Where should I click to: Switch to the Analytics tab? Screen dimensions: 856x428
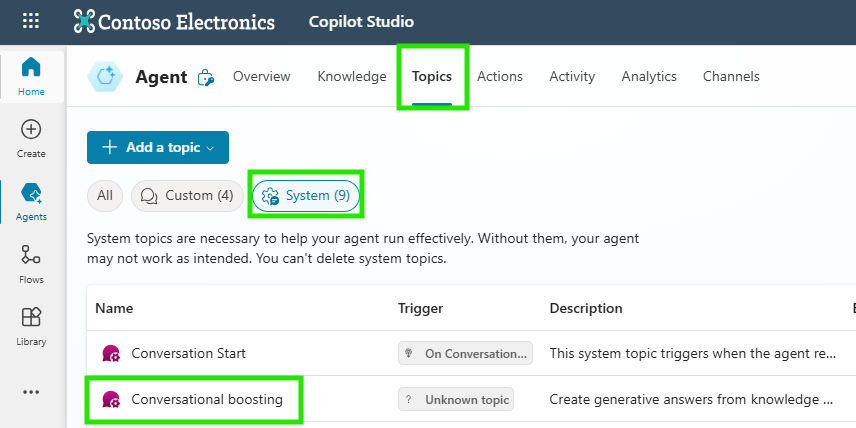click(649, 76)
